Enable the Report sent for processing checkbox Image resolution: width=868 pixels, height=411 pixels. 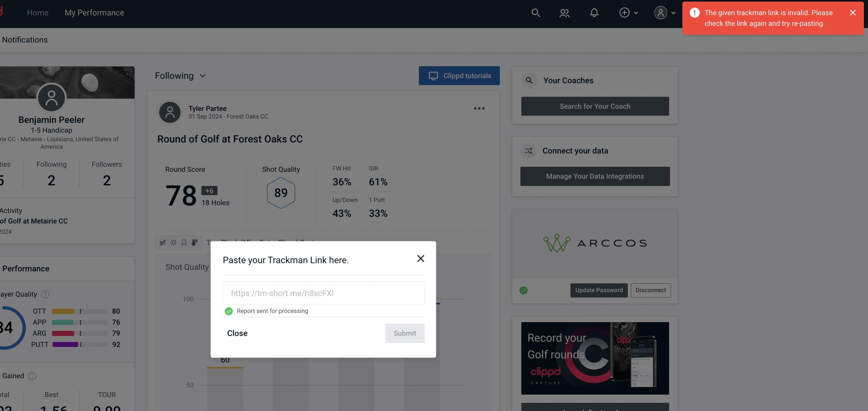(x=228, y=311)
